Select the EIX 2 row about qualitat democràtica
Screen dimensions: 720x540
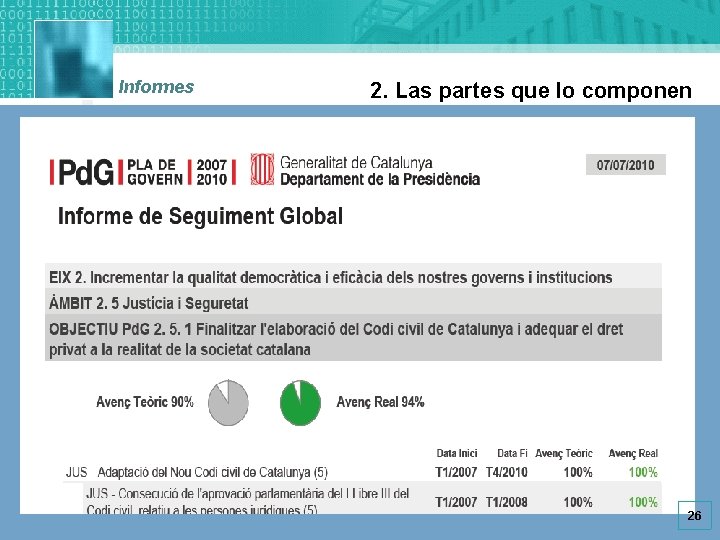(x=353, y=276)
